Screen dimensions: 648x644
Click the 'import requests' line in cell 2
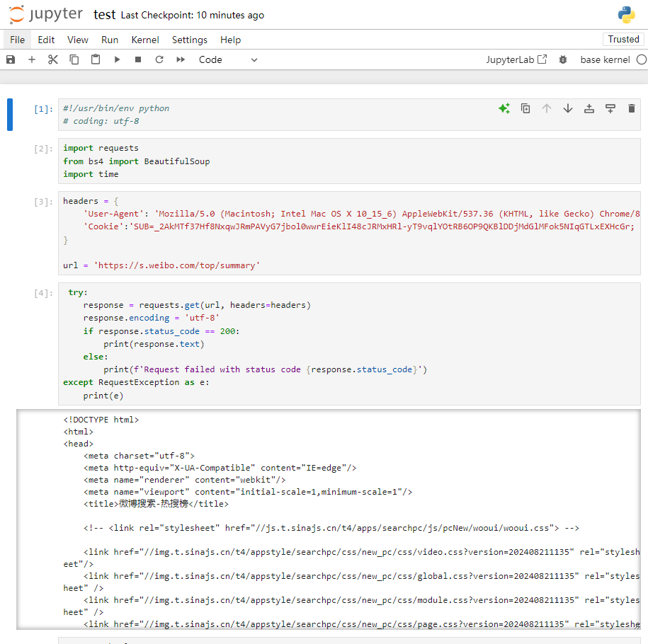[101, 148]
